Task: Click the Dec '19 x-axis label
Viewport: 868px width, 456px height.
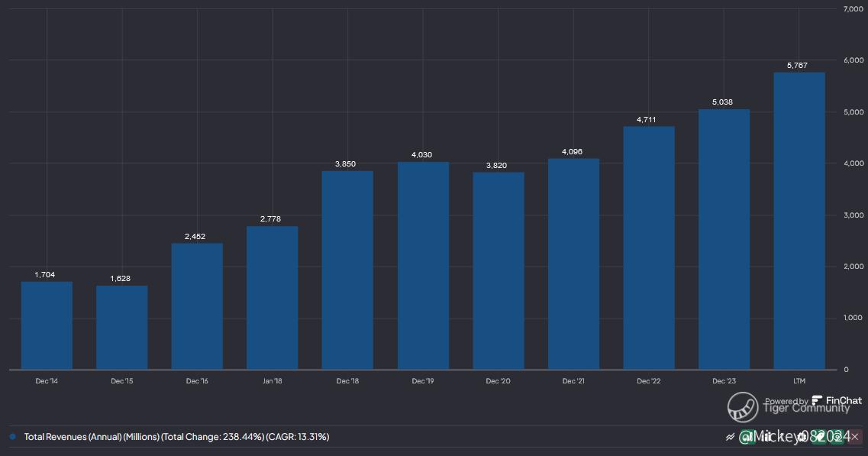Action: click(x=423, y=381)
